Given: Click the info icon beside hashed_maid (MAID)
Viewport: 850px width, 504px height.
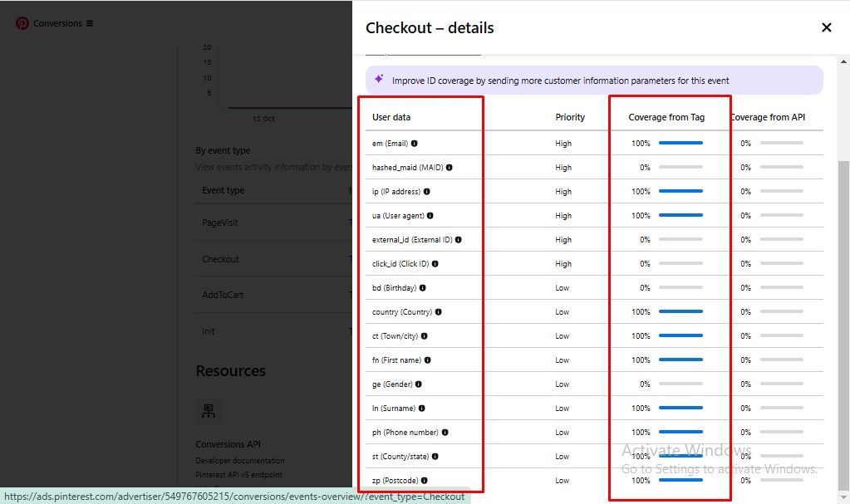Looking at the screenshot, I should point(450,168).
